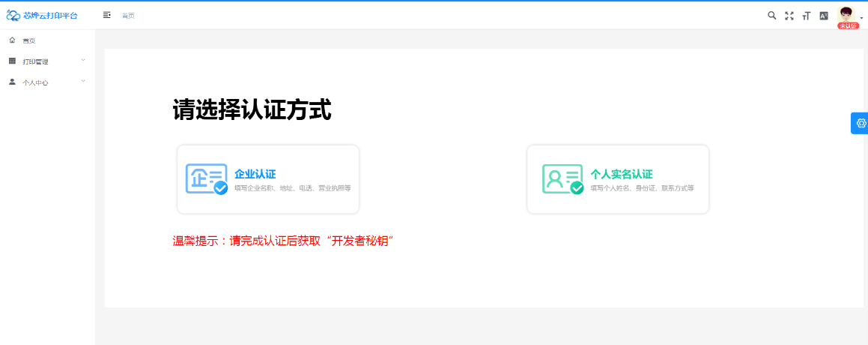868x345 pixels.
Task: Click the personal ID card icon
Action: (x=562, y=179)
